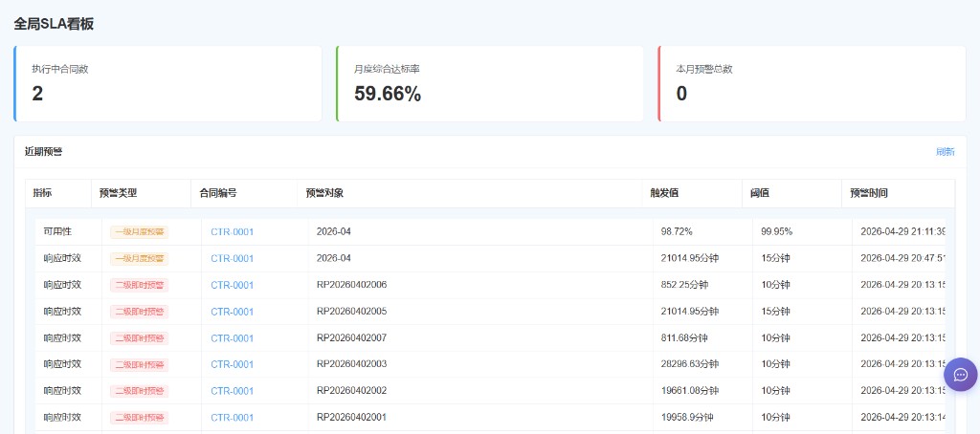
Task: Open CTR-0001 link in the RP20260402006 row
Action: [x=232, y=285]
